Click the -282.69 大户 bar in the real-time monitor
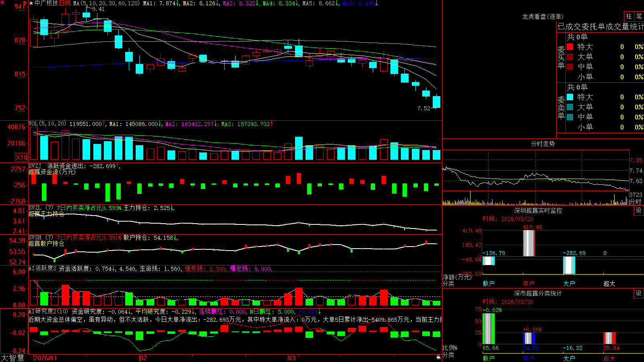This screenshot has height=362, width=644. tap(569, 265)
